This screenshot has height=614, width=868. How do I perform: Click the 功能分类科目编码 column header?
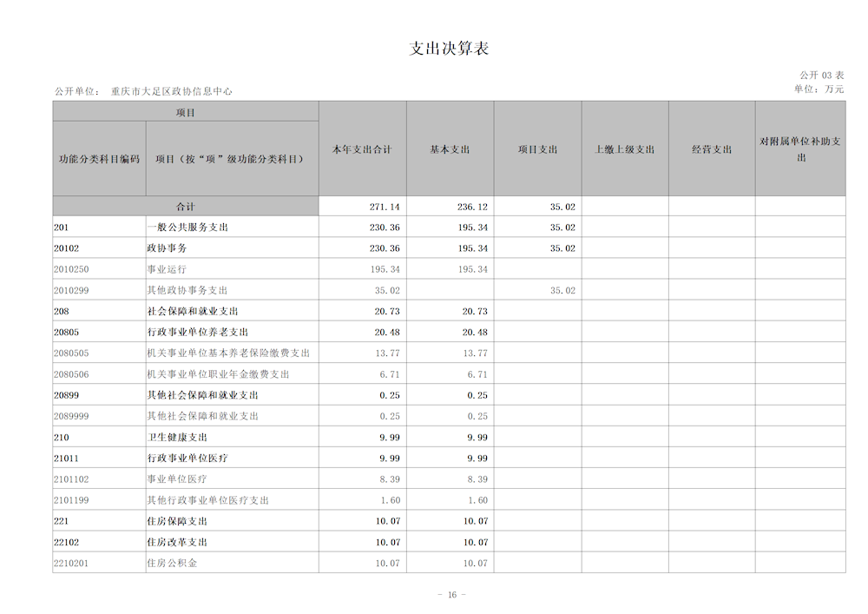click(x=99, y=159)
